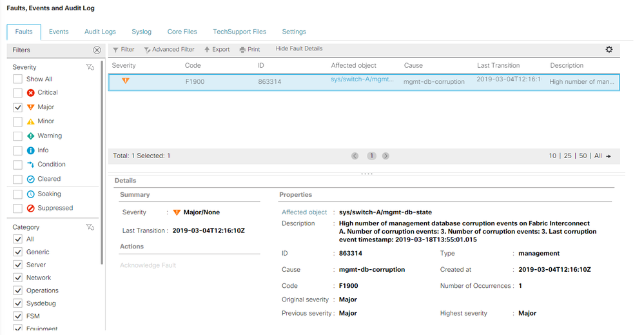Viewport: 644px width, 335px height.
Task: Click the Minor severity yellow triangle icon
Action: tap(31, 121)
